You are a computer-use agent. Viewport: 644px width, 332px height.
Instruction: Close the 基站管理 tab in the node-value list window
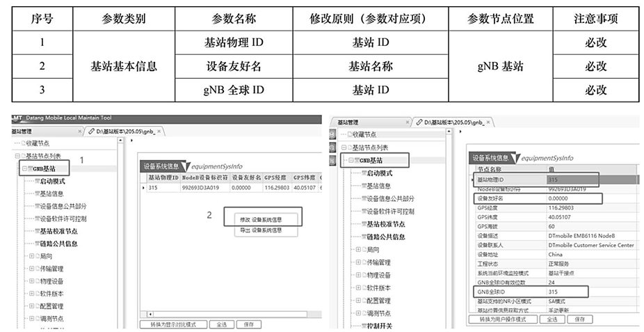tap(408, 122)
